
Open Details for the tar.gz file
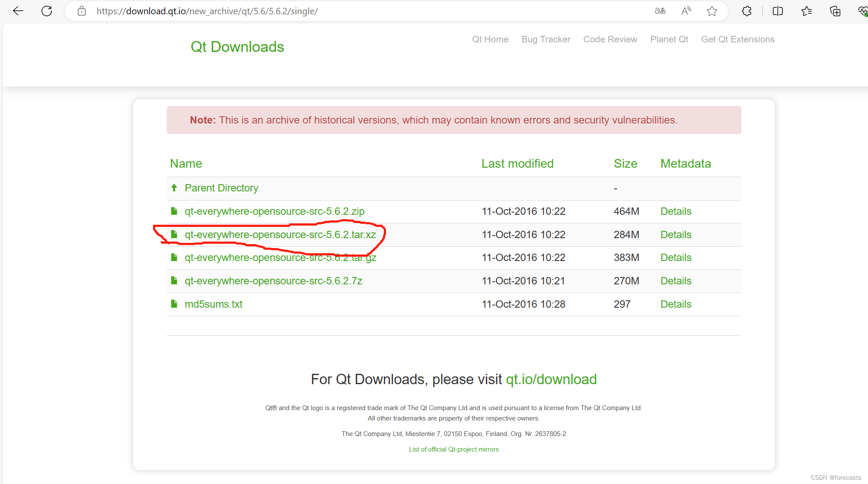coord(676,258)
